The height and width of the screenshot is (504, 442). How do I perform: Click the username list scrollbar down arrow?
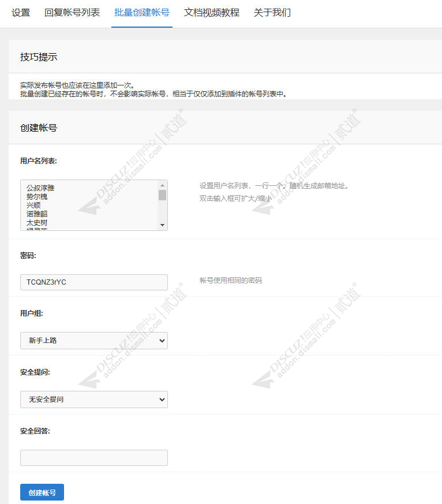[x=162, y=225]
